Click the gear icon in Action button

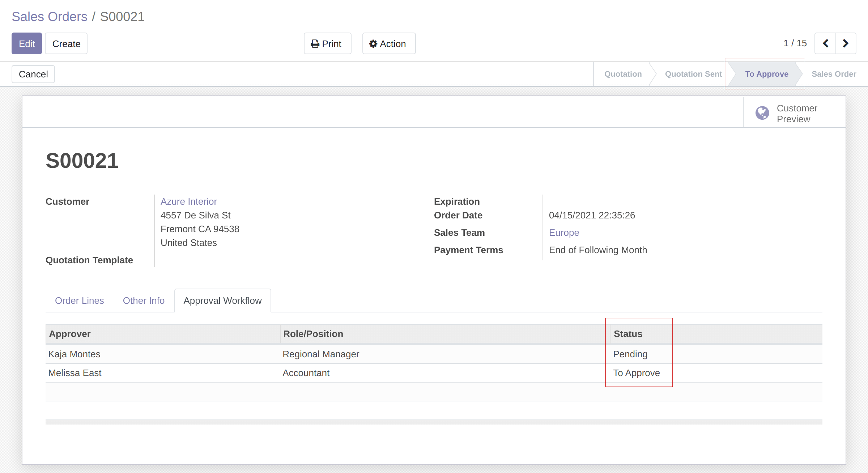[x=373, y=44]
